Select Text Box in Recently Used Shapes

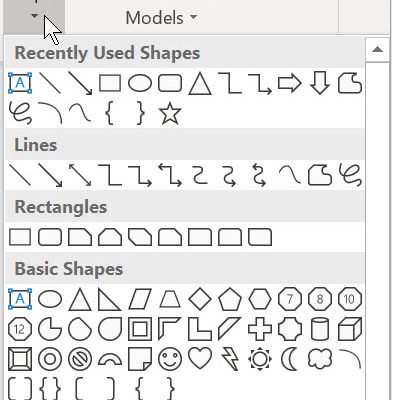pyautogui.click(x=20, y=83)
